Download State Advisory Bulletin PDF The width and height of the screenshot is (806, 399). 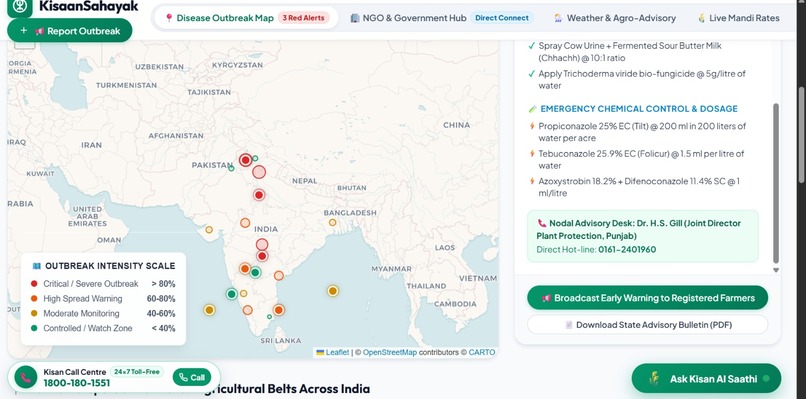[648, 325]
